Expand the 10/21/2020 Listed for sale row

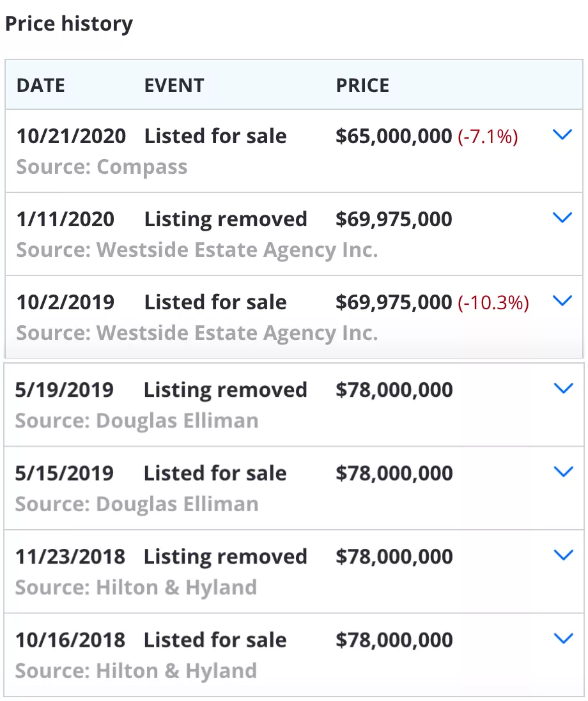(562, 135)
